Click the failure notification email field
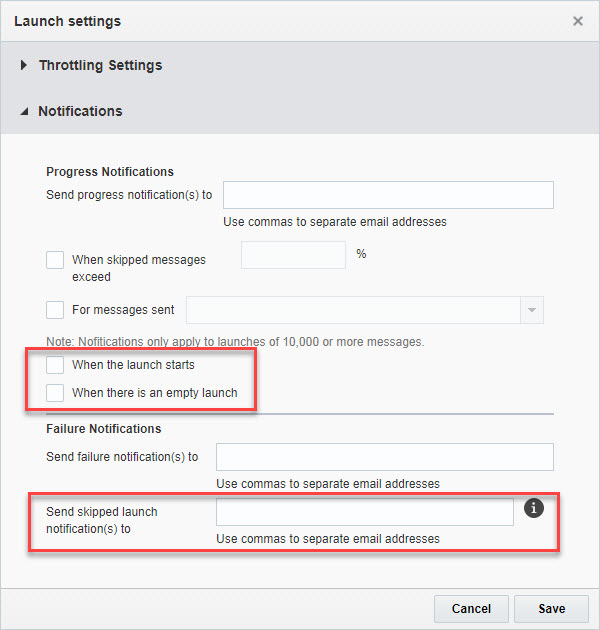The image size is (600, 630). pos(385,457)
